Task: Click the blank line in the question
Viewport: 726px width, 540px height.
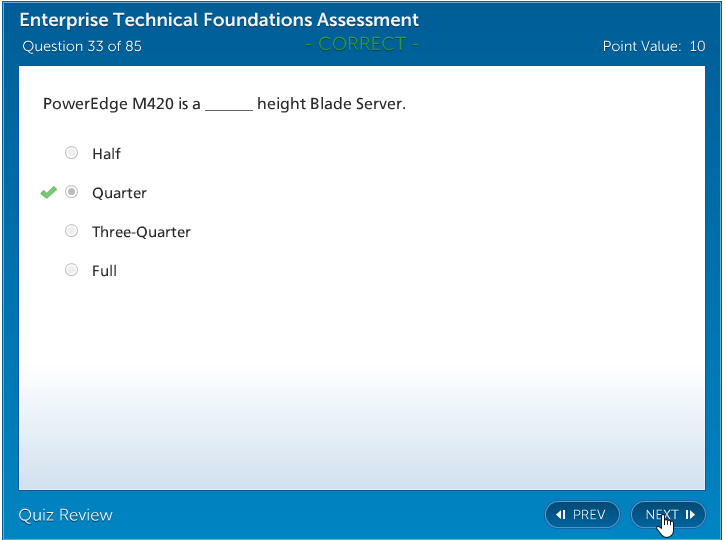Action: click(229, 106)
